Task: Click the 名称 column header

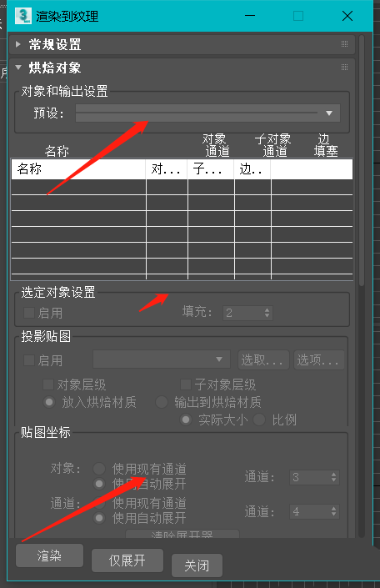Action: click(x=78, y=168)
